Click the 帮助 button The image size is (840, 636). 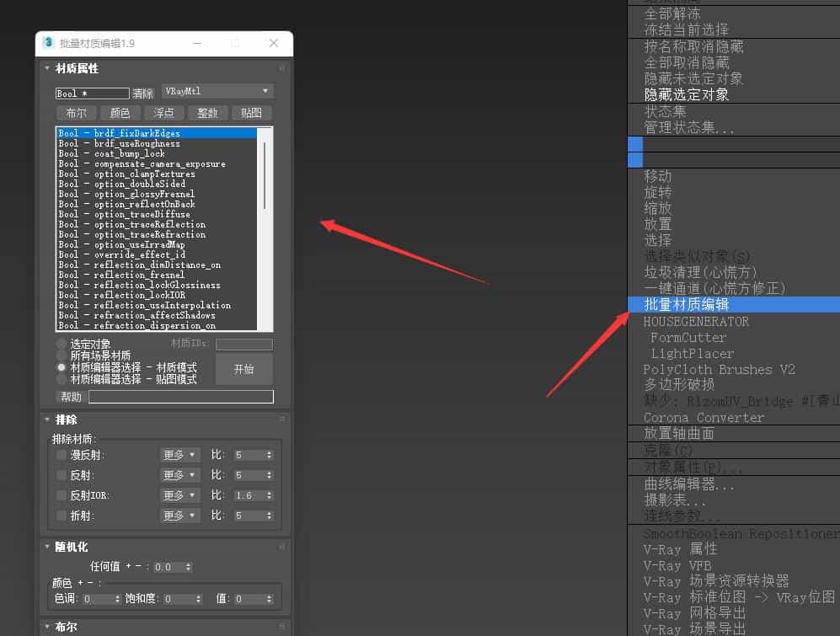[71, 397]
